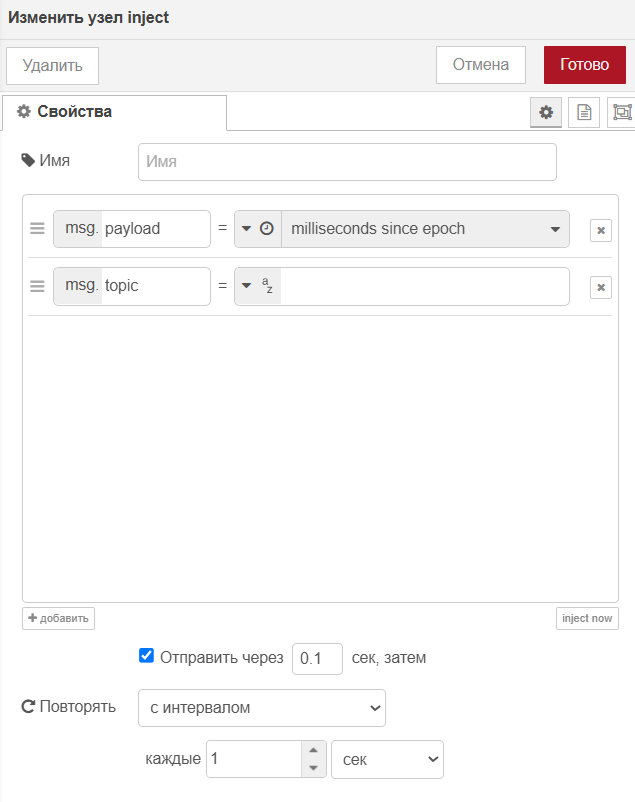
Task: Expand the milliseconds since epoch options
Action: point(555,229)
